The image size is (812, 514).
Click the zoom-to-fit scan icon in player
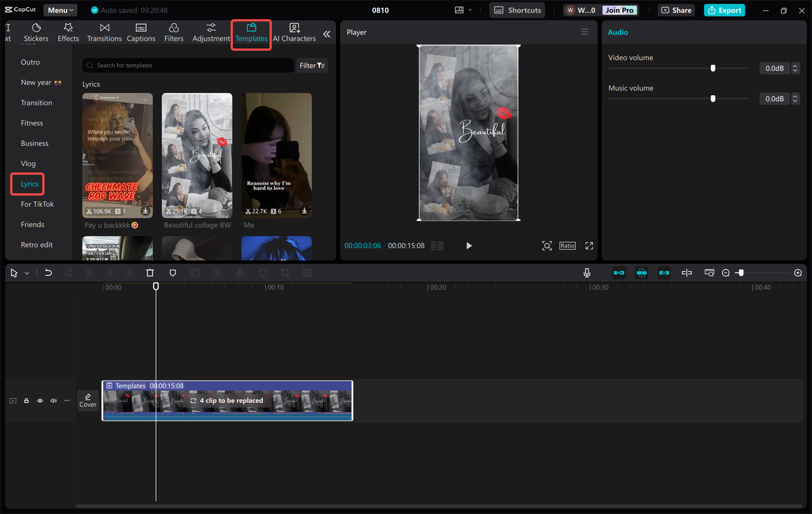pos(547,246)
